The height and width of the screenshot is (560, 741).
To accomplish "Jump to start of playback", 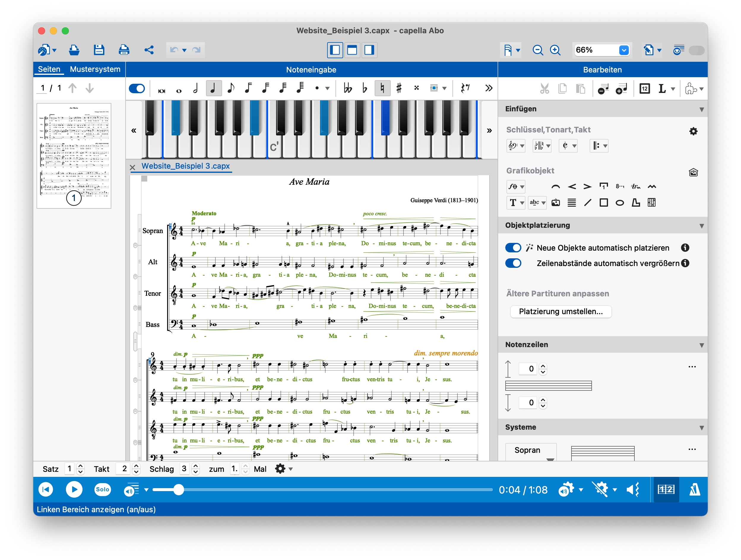I will pos(45,489).
